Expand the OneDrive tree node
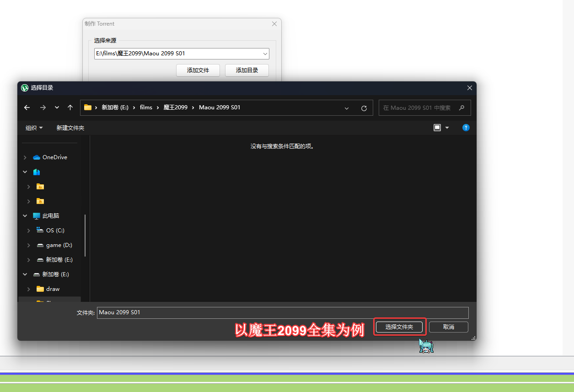The height and width of the screenshot is (392, 574). (25, 157)
